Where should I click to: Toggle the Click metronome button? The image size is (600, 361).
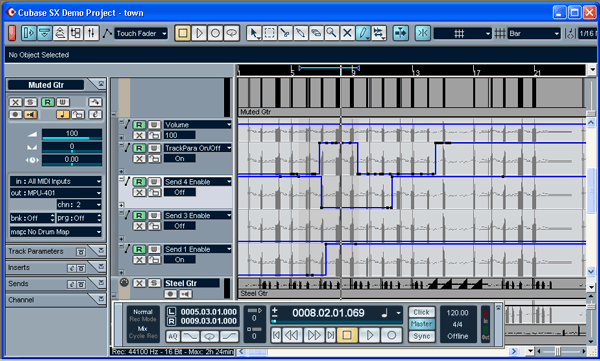tap(421, 312)
